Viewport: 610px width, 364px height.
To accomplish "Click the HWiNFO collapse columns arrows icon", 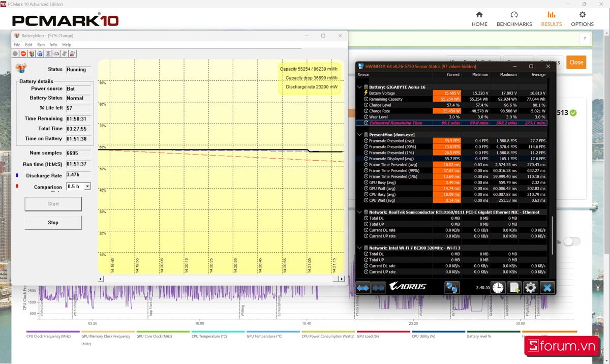I will click(378, 288).
